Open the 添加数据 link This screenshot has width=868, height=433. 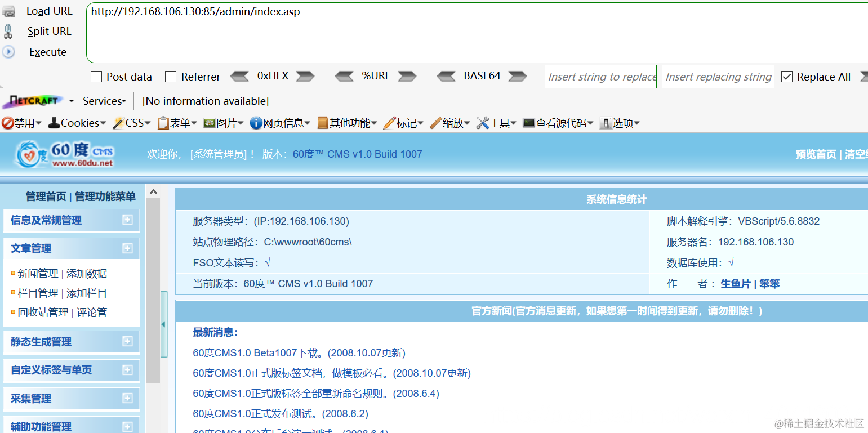click(87, 273)
